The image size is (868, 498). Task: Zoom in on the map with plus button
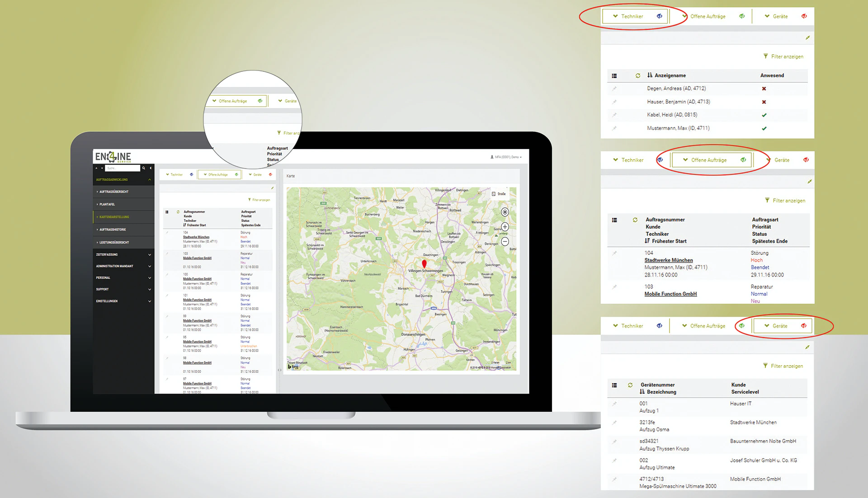click(x=505, y=227)
